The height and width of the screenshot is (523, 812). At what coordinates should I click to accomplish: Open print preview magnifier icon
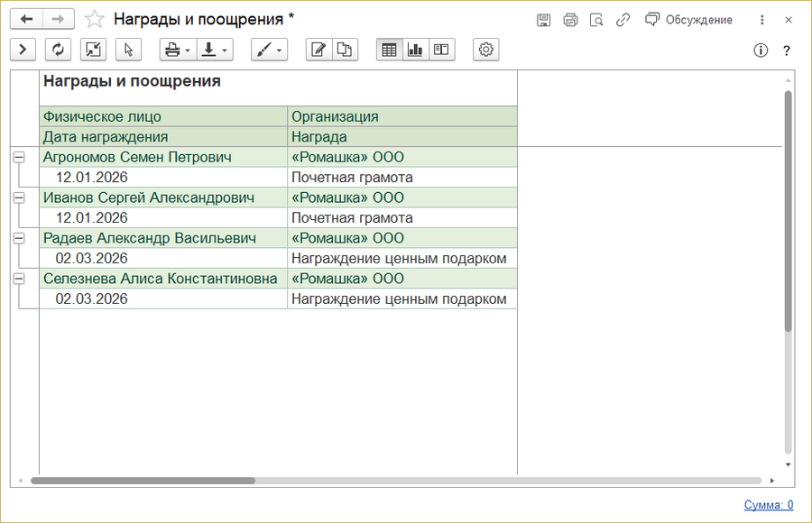point(596,20)
